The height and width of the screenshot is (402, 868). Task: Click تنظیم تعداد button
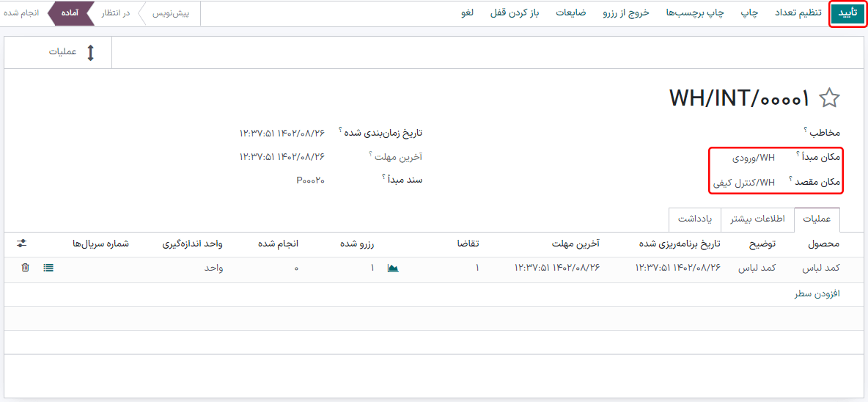(797, 13)
